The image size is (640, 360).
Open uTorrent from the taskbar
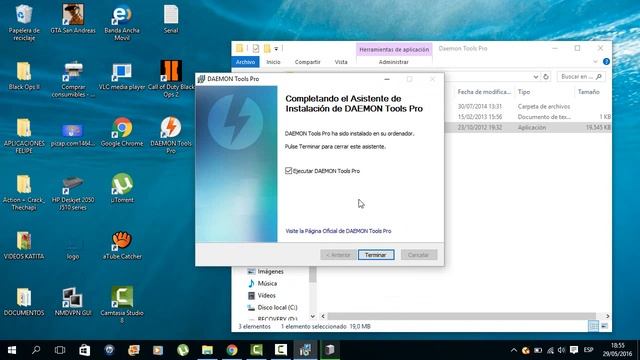click(x=182, y=350)
